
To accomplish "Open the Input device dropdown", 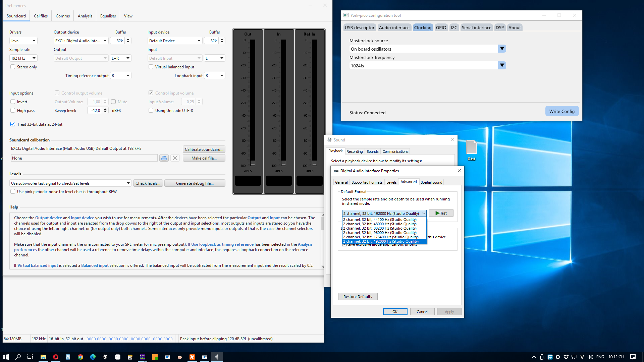I will point(175,41).
